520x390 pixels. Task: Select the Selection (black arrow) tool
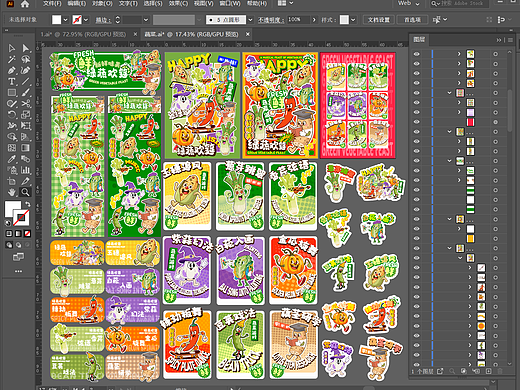click(x=12, y=48)
